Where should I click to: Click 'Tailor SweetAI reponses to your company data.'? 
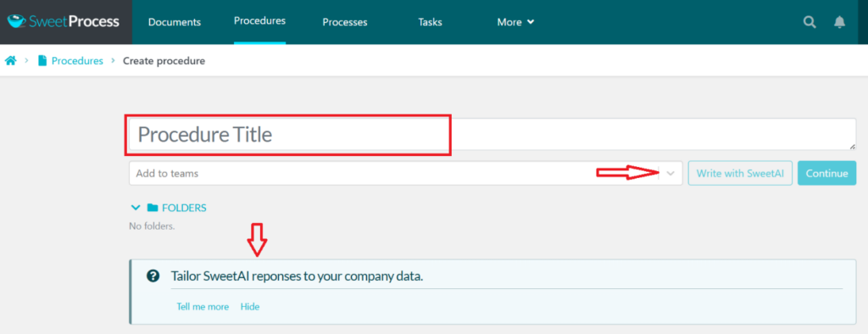click(x=297, y=276)
